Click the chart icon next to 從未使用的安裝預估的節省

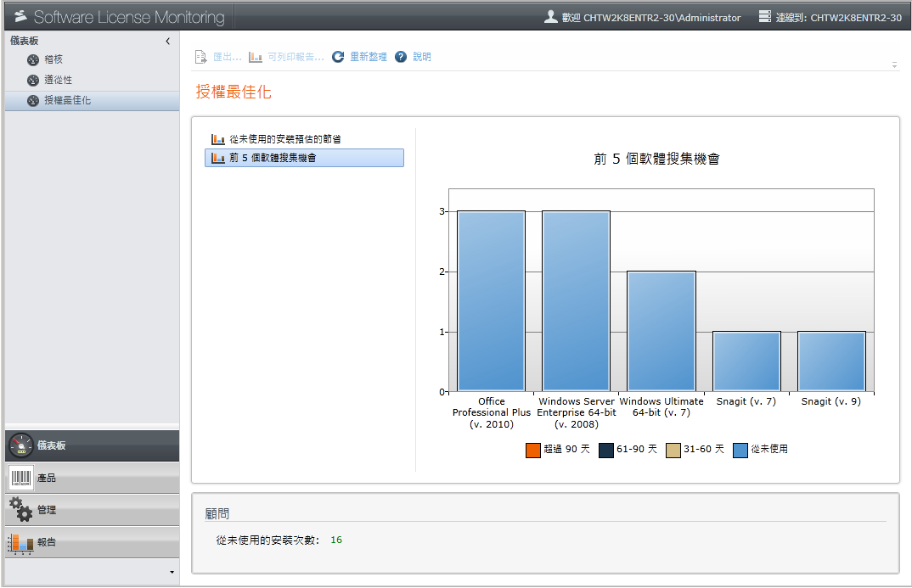pos(218,139)
